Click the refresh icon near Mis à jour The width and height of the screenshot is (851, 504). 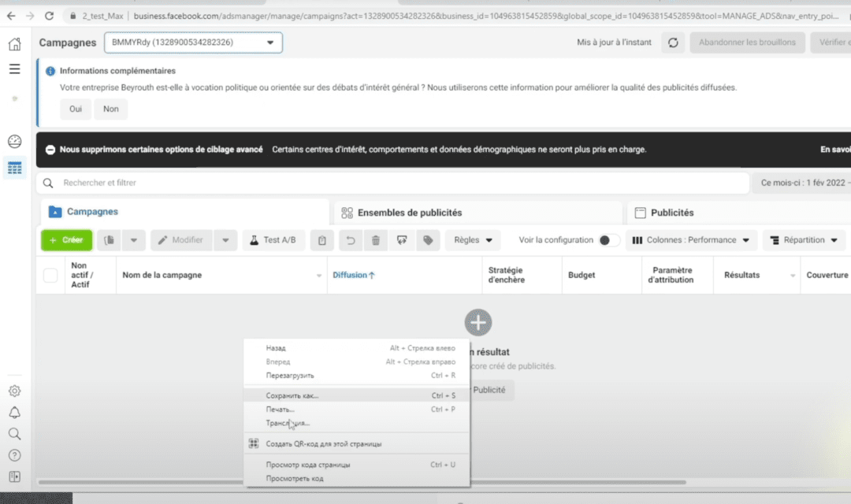click(673, 43)
